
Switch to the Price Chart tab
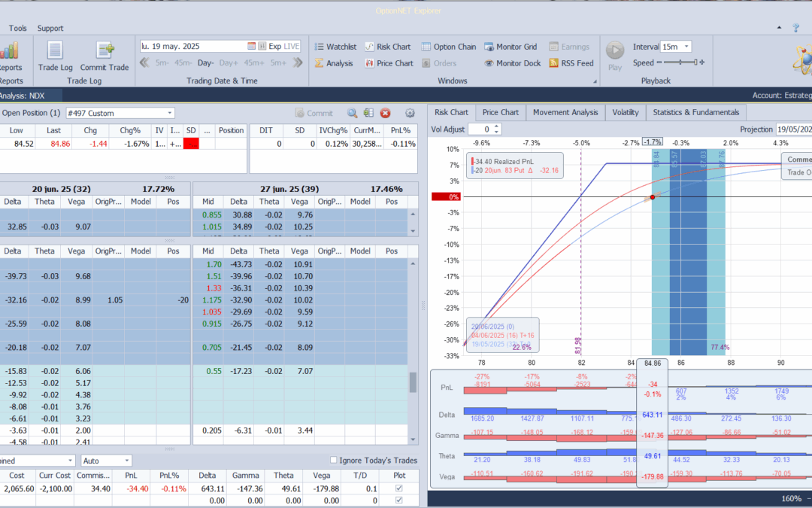(x=500, y=111)
